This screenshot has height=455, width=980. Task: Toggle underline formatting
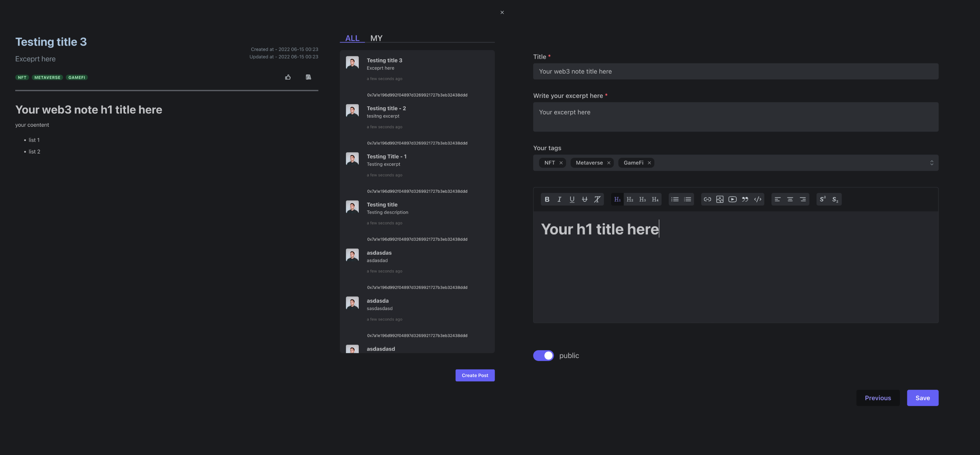pyautogui.click(x=572, y=199)
